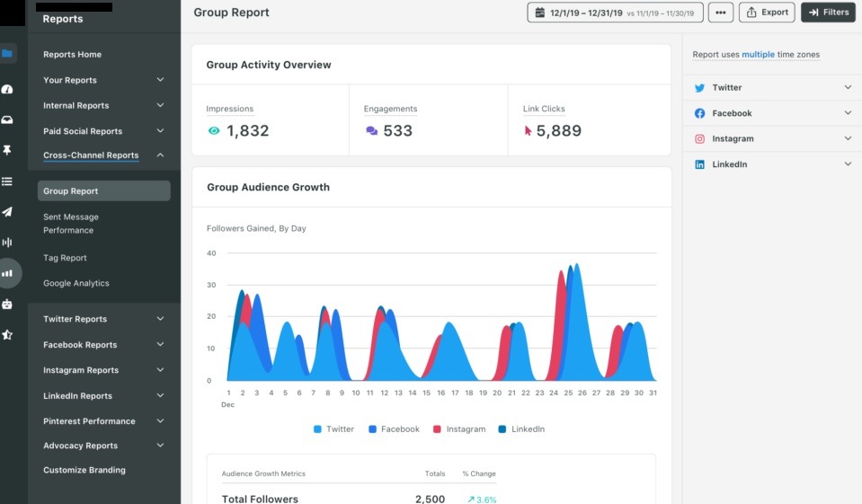Expand the Twitter profiles section
This screenshot has height=504, width=862.
point(848,87)
